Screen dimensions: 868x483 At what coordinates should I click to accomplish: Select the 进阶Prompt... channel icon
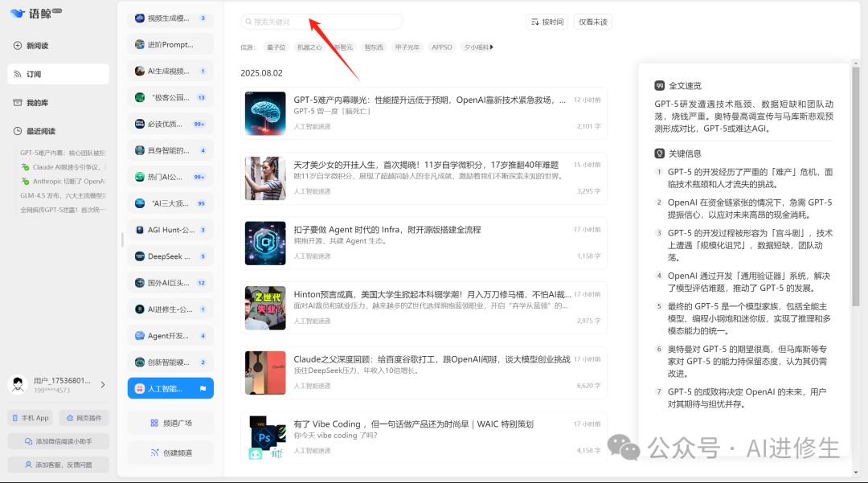140,44
